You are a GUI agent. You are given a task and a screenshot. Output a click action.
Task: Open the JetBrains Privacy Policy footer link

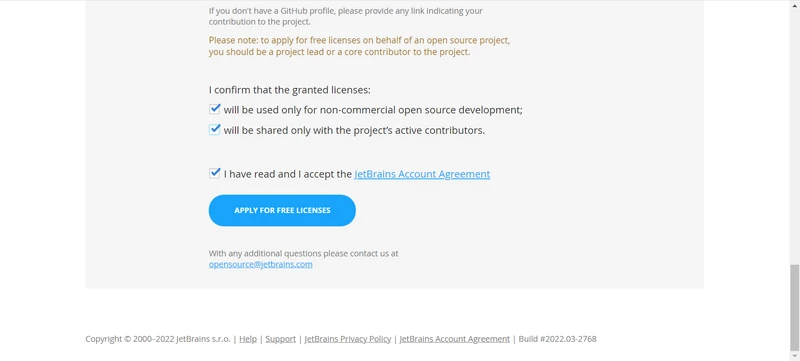pos(348,339)
